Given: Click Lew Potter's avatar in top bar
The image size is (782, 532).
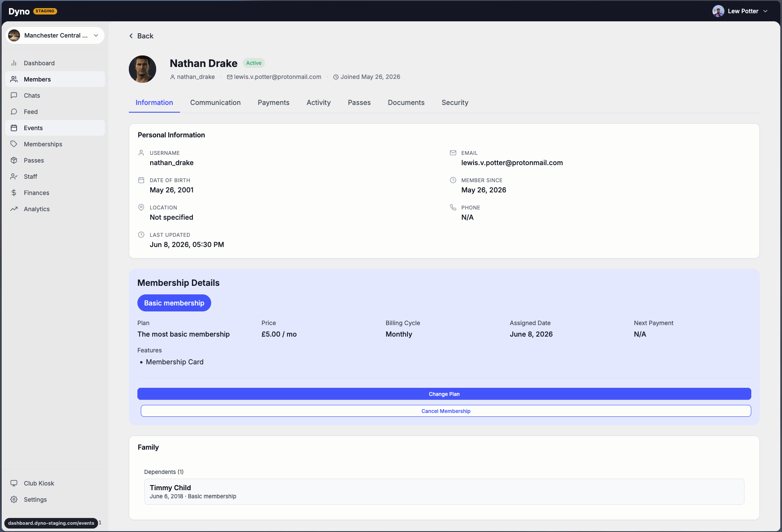Looking at the screenshot, I should coord(718,11).
